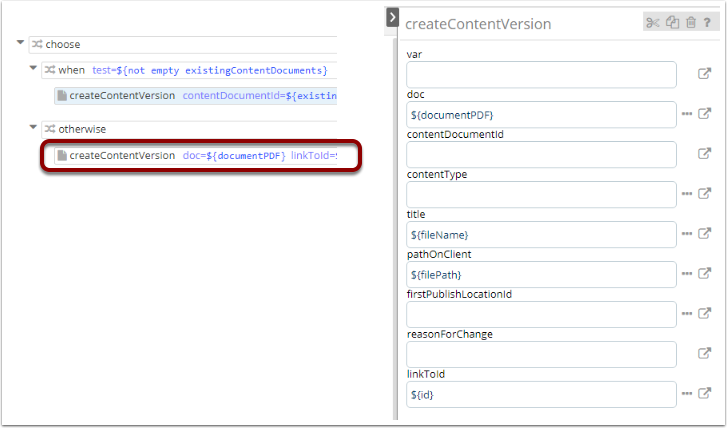Click the firstPublishLocationId input field

point(541,314)
